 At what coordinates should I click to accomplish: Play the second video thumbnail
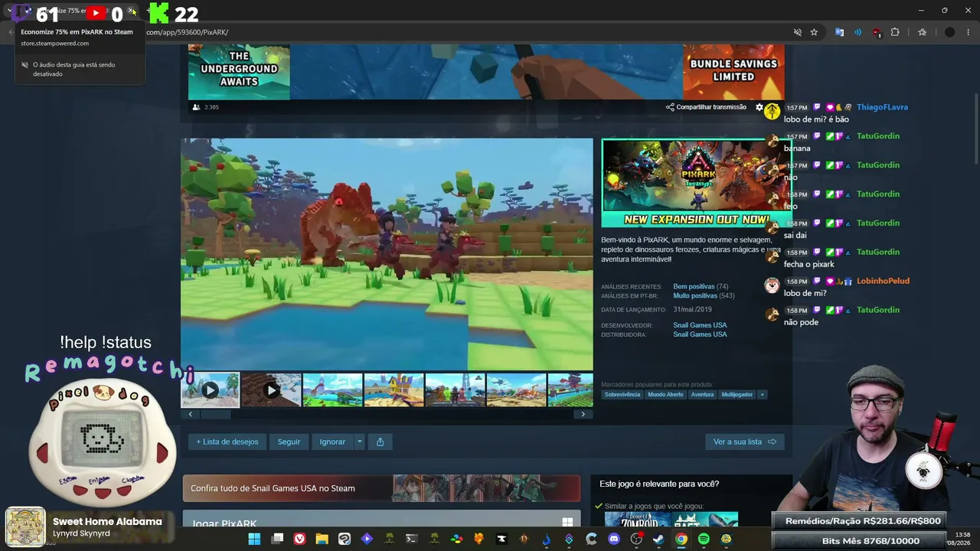coord(271,390)
